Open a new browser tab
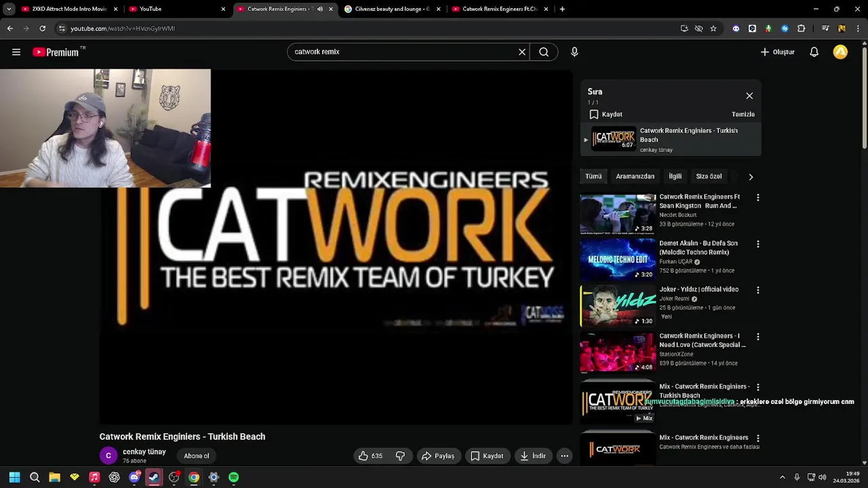This screenshot has width=868, height=488. click(562, 9)
